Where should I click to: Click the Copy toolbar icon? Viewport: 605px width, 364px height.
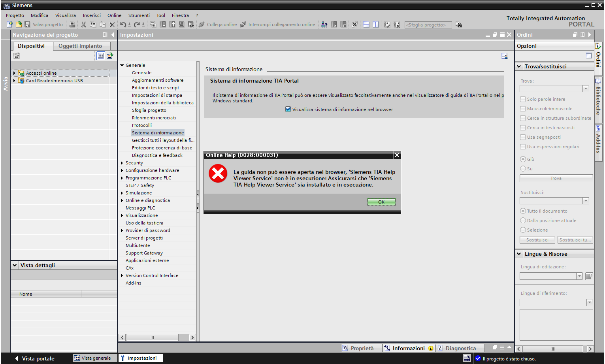(93, 25)
